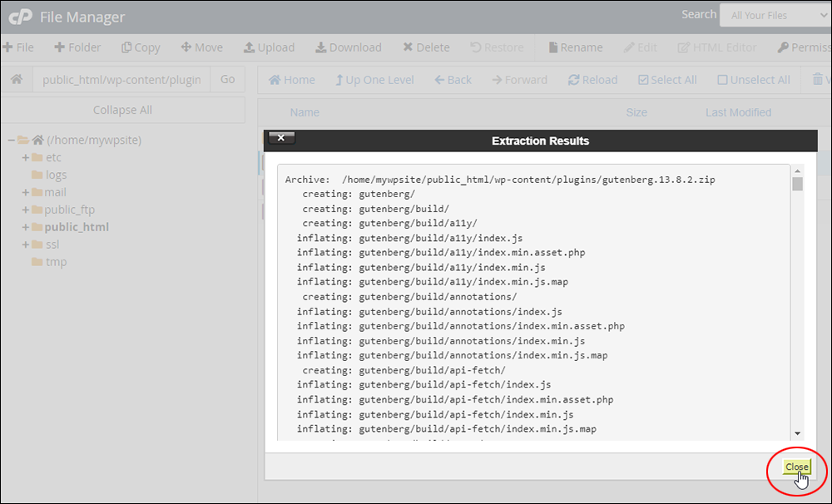The height and width of the screenshot is (504, 832).
Task: Unselect All files in listing
Action: pos(754,80)
